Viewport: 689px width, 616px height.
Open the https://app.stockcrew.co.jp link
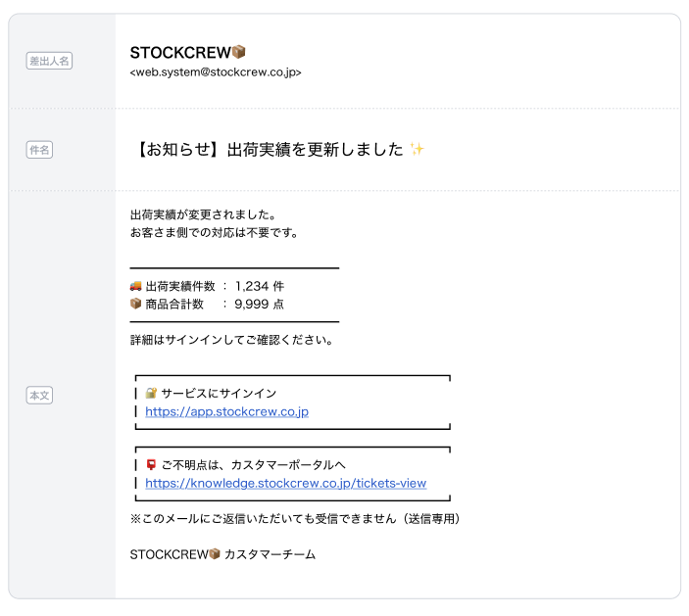click(226, 412)
